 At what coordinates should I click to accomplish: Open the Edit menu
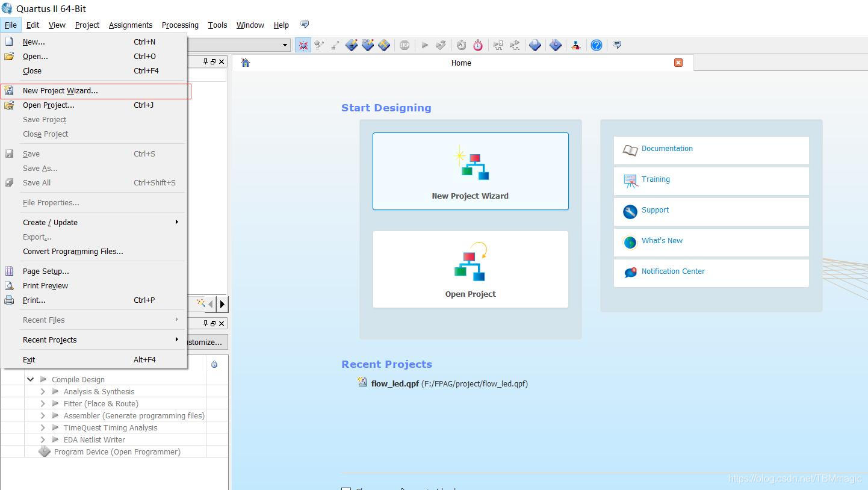[33, 25]
